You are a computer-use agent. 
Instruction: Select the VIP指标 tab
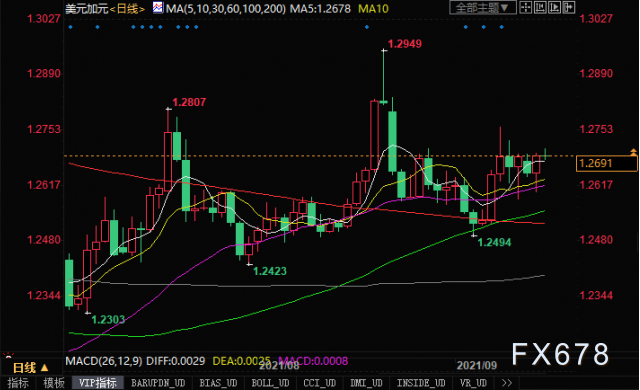[98, 383]
